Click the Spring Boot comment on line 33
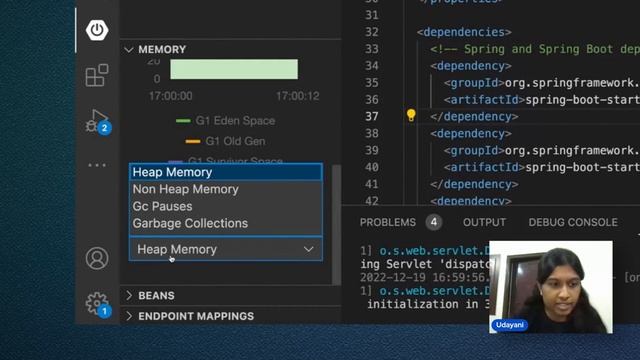The height and width of the screenshot is (360, 640). coord(535,49)
